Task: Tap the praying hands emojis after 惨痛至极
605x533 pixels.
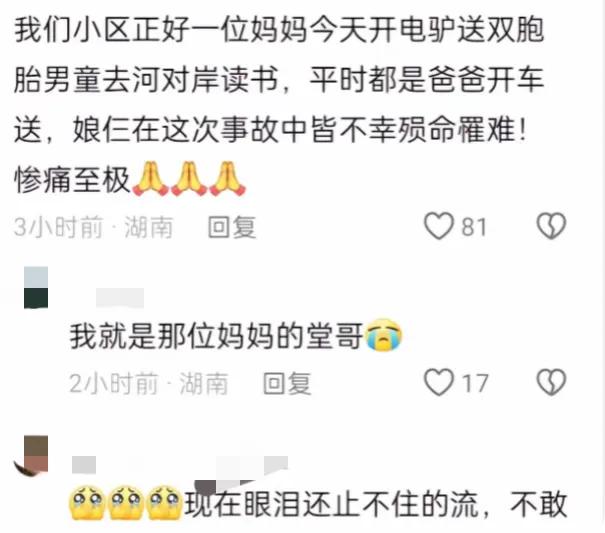Action: click(189, 179)
